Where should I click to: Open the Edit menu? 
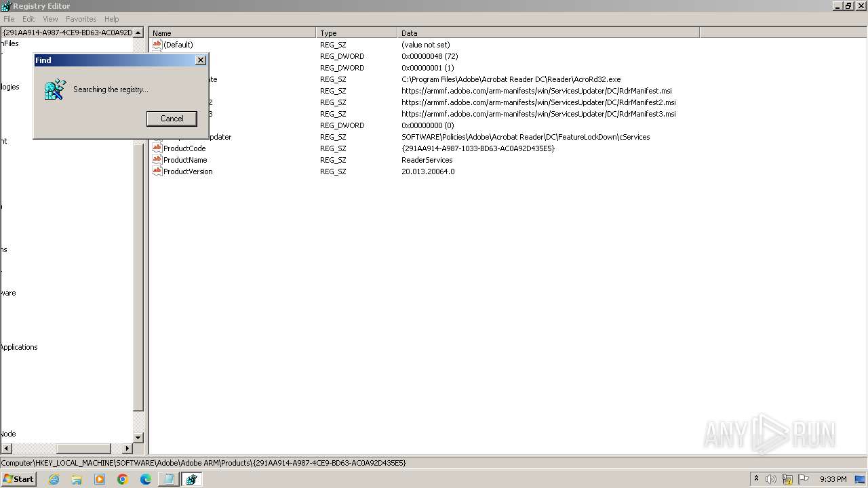28,19
